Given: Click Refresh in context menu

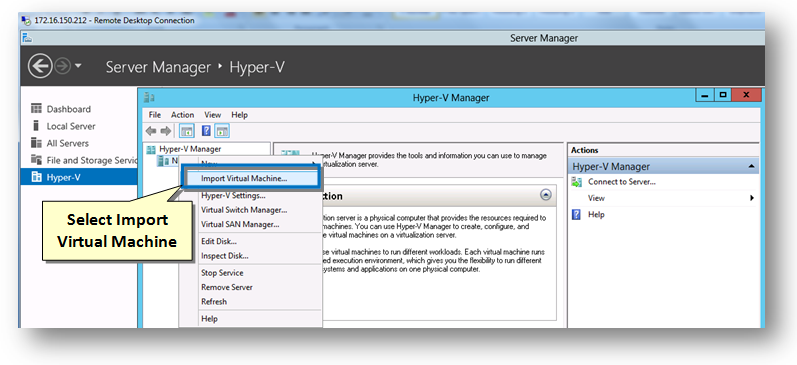Looking at the screenshot, I should point(251,301).
